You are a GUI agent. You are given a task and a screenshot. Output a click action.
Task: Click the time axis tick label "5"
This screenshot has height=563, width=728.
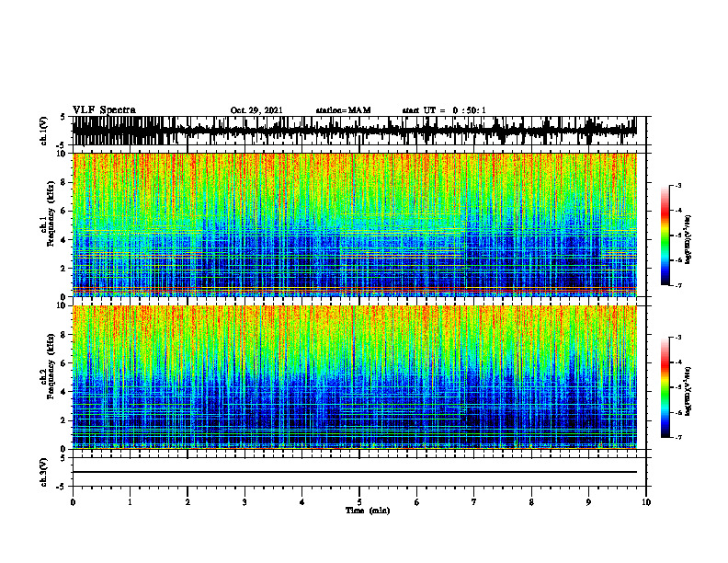(359, 502)
